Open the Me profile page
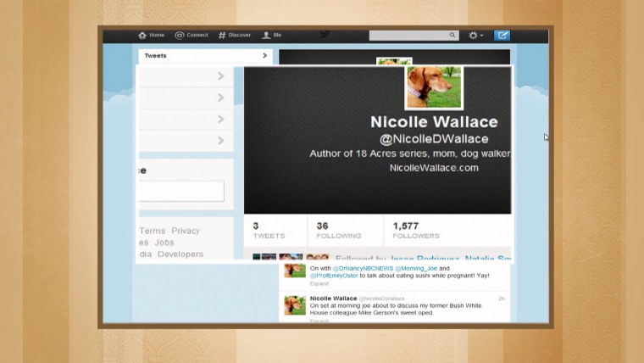This screenshot has height=363, width=644. 272,35
